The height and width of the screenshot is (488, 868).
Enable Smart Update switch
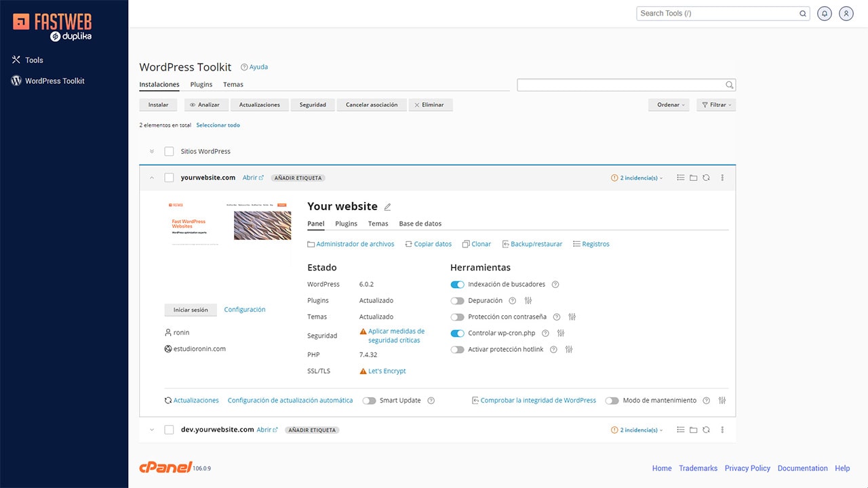point(369,401)
